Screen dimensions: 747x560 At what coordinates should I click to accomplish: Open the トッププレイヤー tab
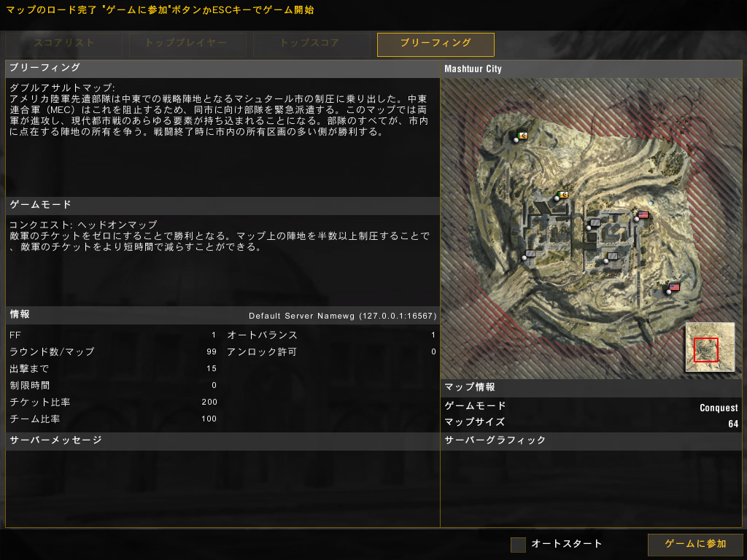187,43
